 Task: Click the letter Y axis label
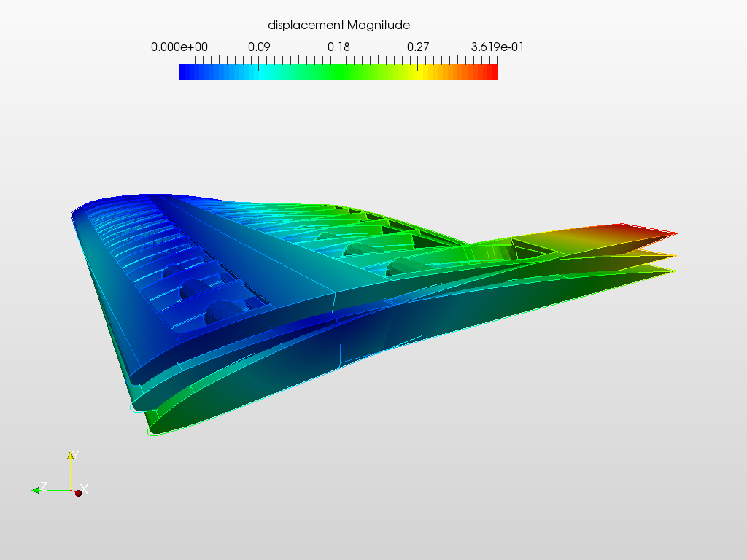[76, 455]
